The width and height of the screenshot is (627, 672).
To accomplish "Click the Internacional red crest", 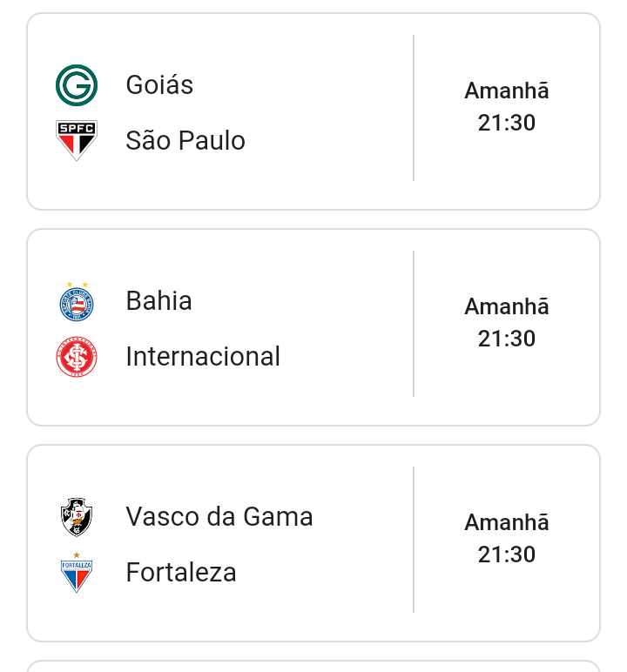I will (77, 357).
